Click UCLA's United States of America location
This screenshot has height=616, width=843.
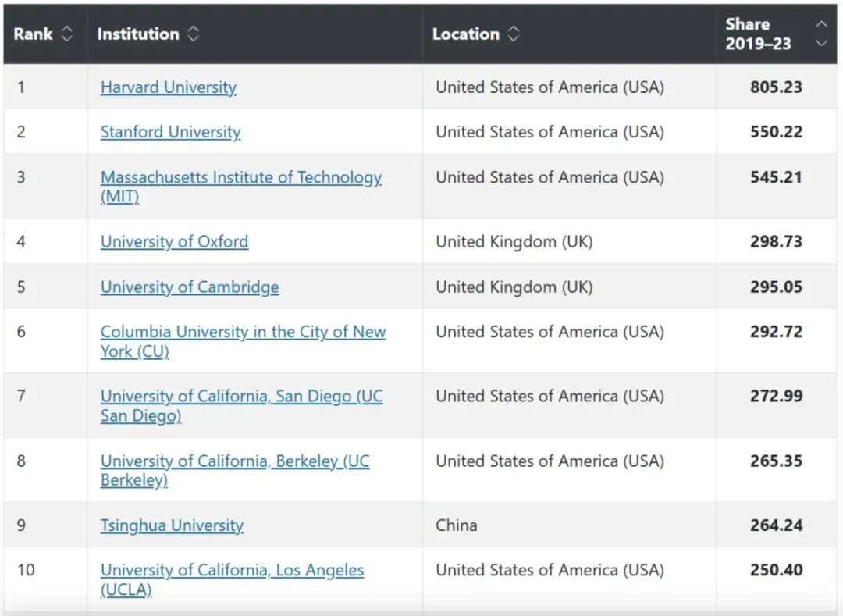tap(550, 570)
